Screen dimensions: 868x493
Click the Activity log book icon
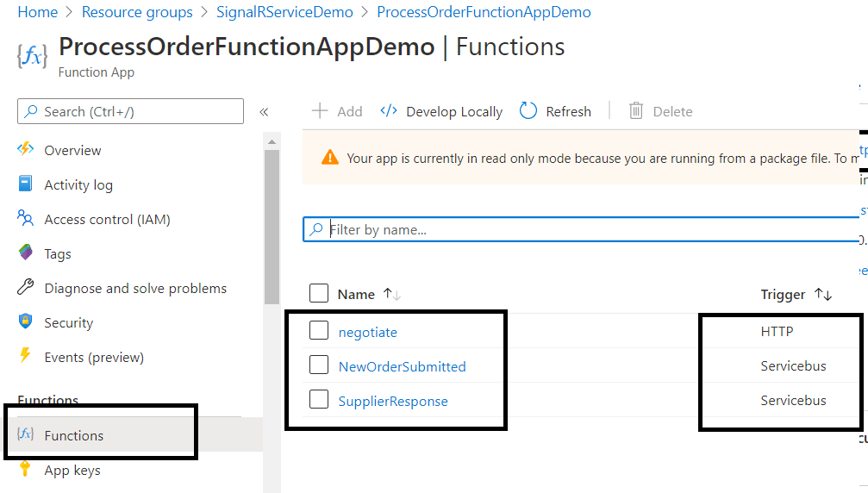[26, 183]
